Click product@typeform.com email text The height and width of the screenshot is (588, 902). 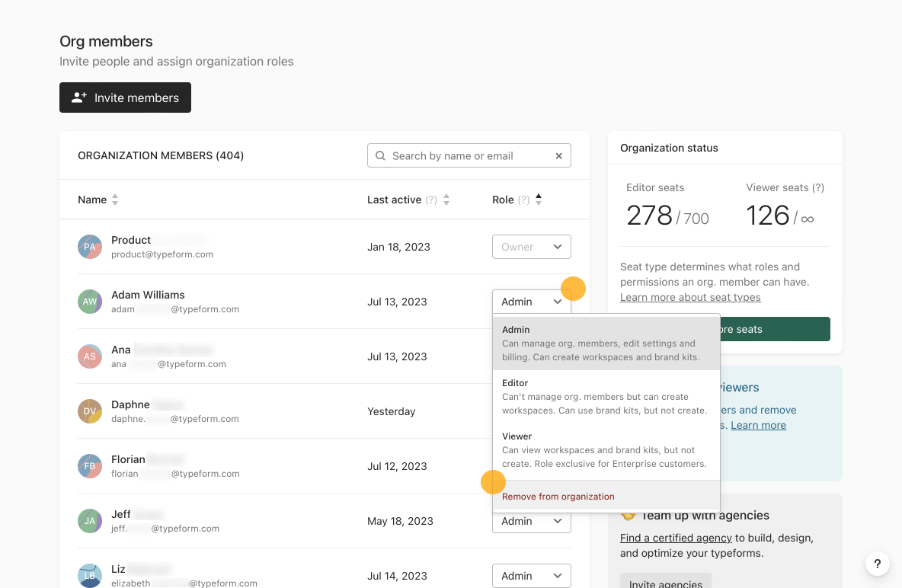tap(162, 254)
